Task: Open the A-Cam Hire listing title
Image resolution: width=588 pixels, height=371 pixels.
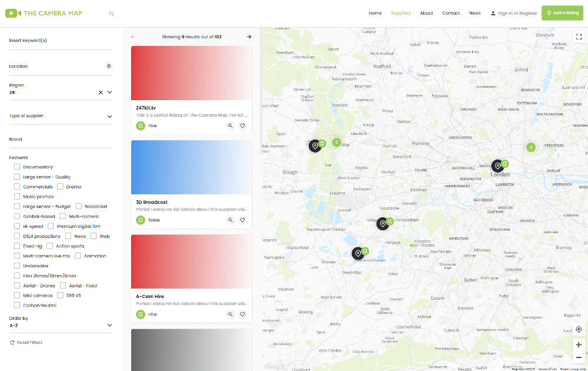Action: pyautogui.click(x=150, y=296)
